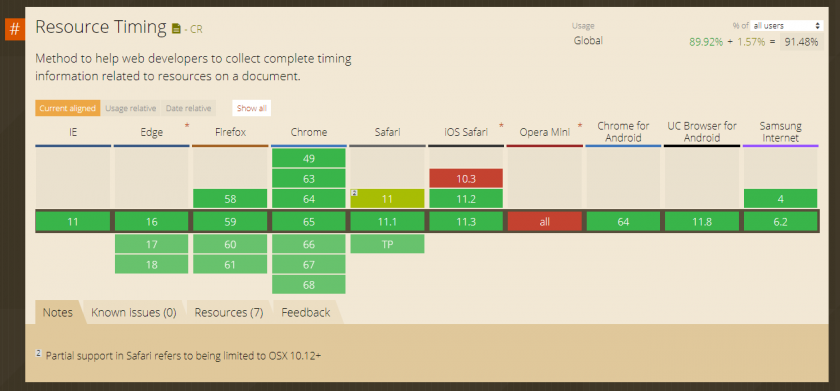
Task: Select Current aligned view mode
Action: (x=68, y=108)
